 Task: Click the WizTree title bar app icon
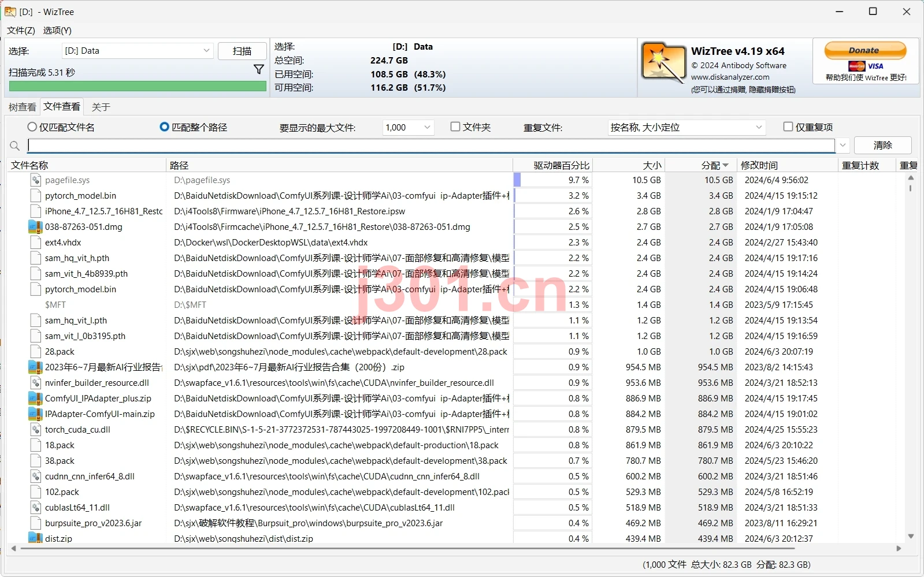tap(10, 12)
